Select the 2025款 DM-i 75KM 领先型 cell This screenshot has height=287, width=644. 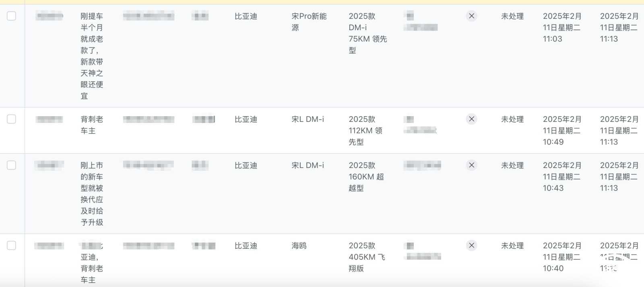tap(368, 33)
